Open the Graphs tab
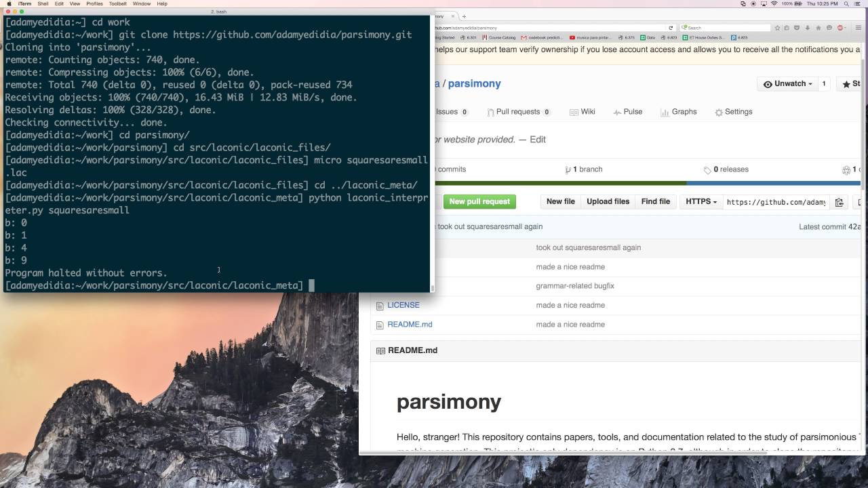 [678, 112]
